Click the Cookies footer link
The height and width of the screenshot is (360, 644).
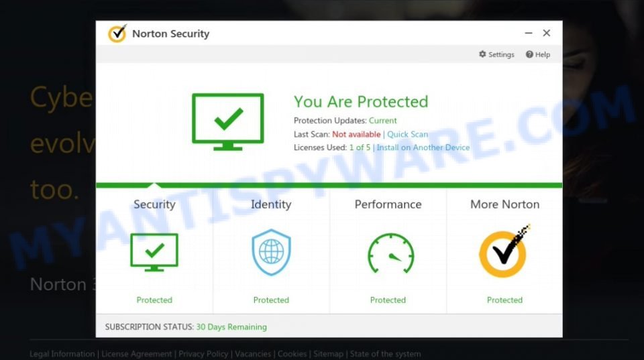tap(292, 354)
